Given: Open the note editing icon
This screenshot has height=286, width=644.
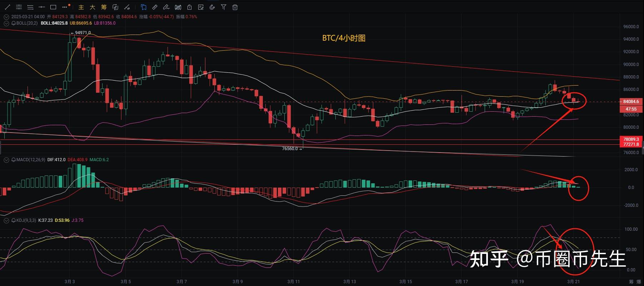Looking at the screenshot, I should pos(201,7).
